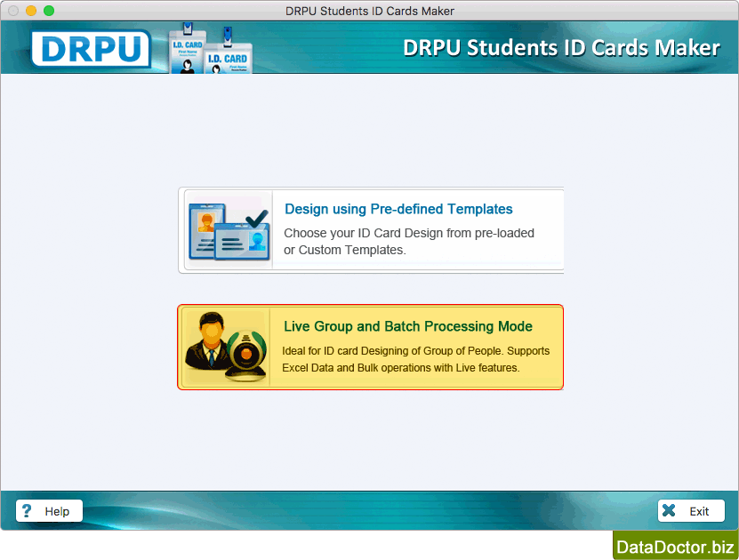Maximize the window with green button

tap(49, 11)
